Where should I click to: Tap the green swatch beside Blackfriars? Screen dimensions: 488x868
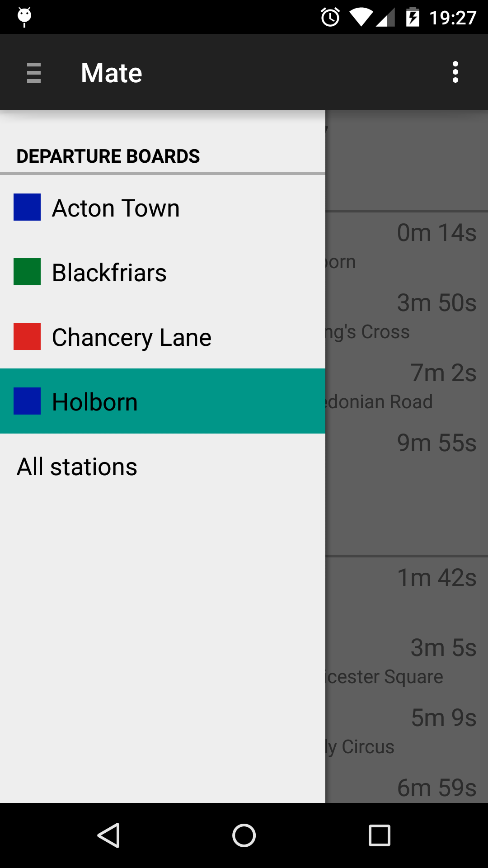pos(27,272)
